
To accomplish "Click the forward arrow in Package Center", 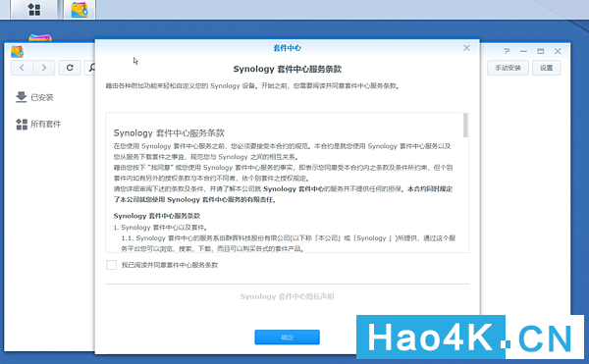I will pyautogui.click(x=44, y=68).
